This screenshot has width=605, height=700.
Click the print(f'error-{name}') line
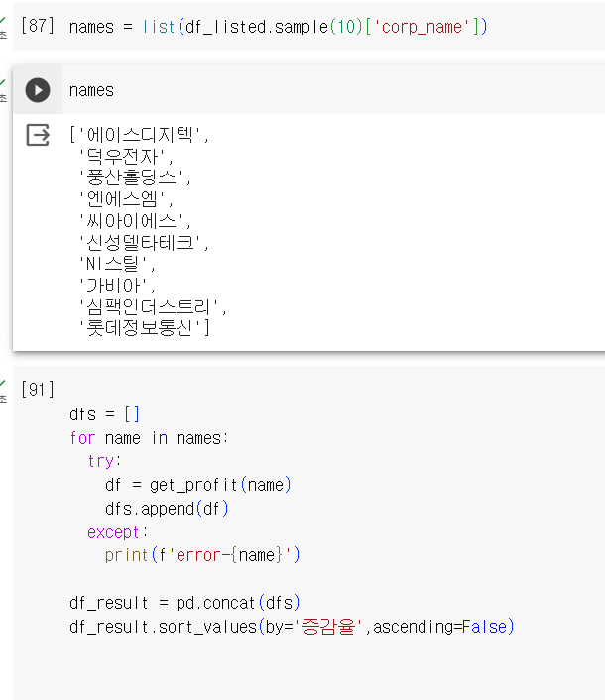202,555
